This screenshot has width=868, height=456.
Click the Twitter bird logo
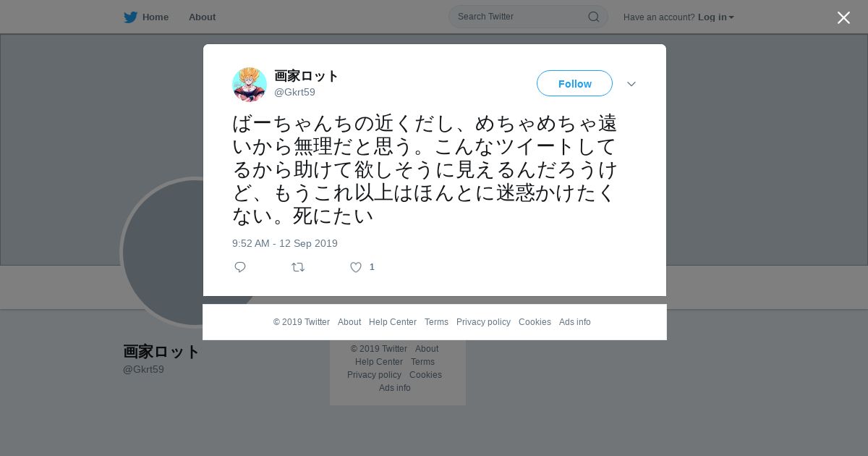[130, 17]
